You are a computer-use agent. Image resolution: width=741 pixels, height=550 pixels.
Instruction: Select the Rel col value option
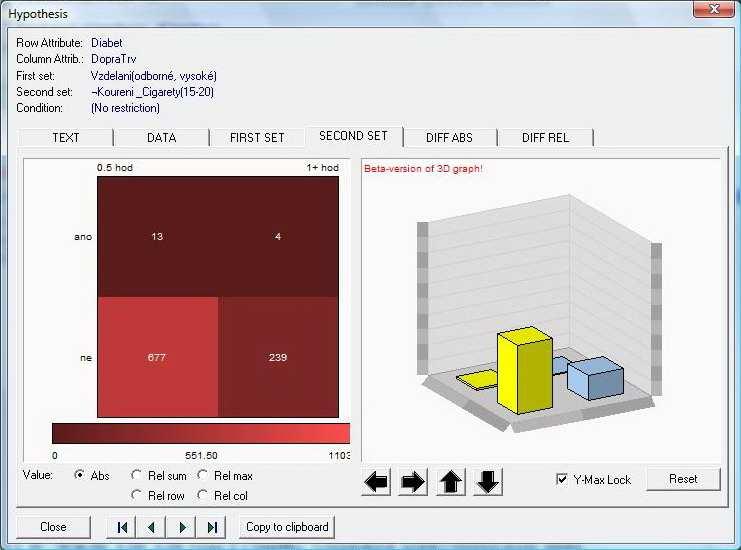click(x=203, y=495)
